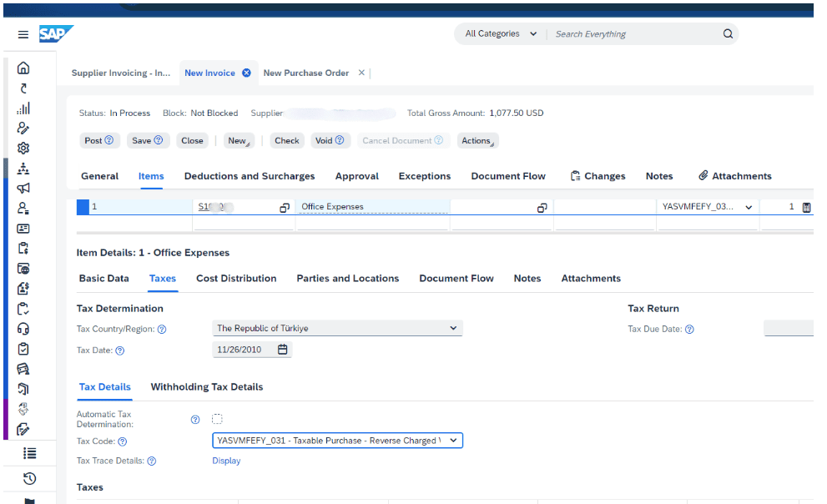
Task: Click the SAP logo
Action: click(56, 33)
